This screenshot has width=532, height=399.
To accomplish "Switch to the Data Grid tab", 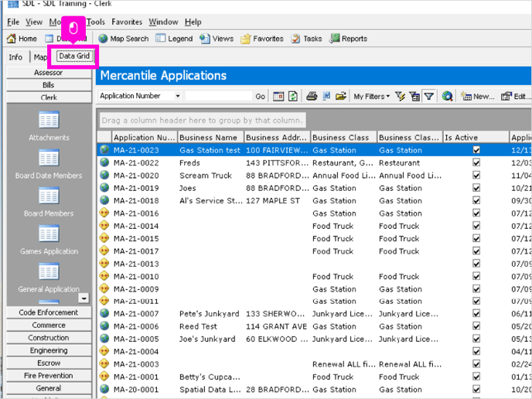I will pos(74,56).
